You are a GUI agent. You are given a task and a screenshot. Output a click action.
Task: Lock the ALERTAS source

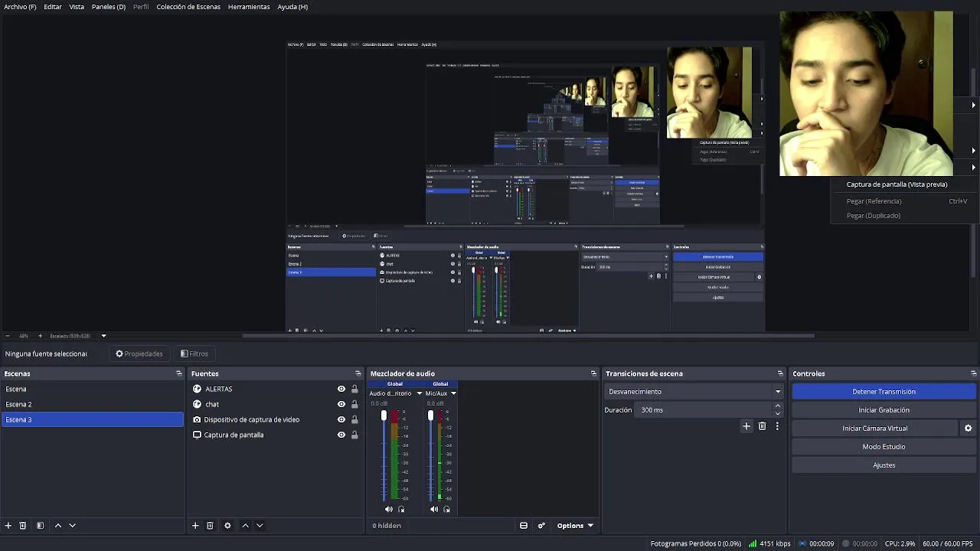pyautogui.click(x=354, y=389)
